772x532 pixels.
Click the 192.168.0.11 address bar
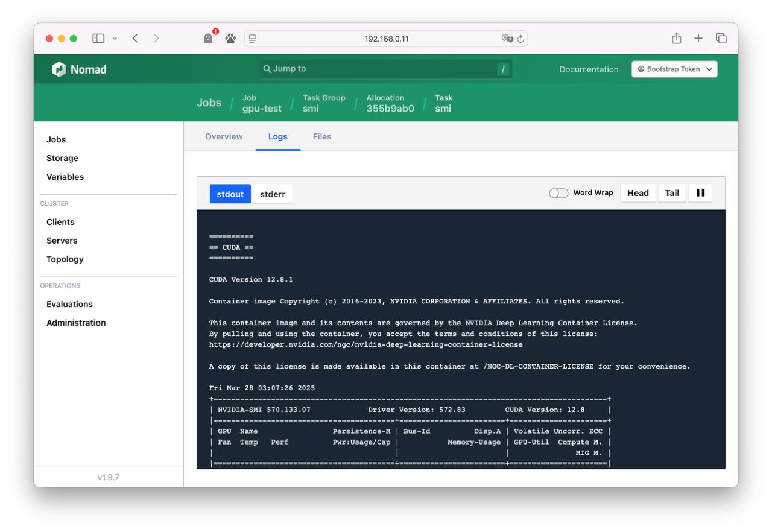386,39
